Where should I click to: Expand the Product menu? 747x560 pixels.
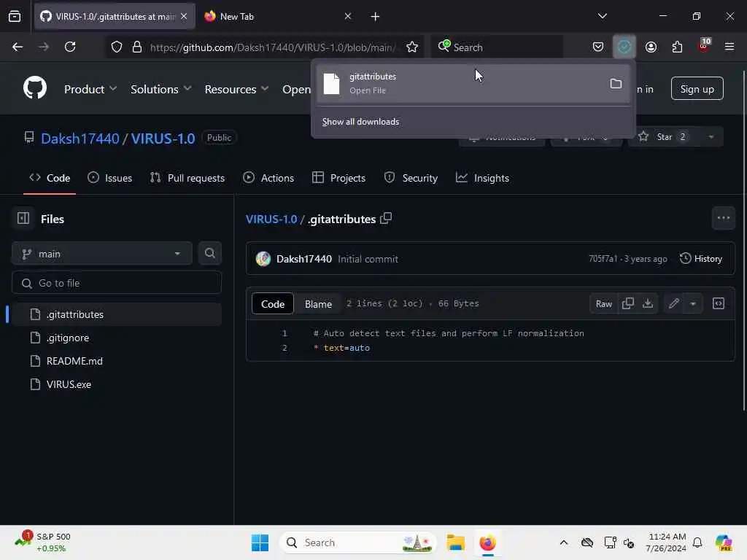(x=90, y=89)
